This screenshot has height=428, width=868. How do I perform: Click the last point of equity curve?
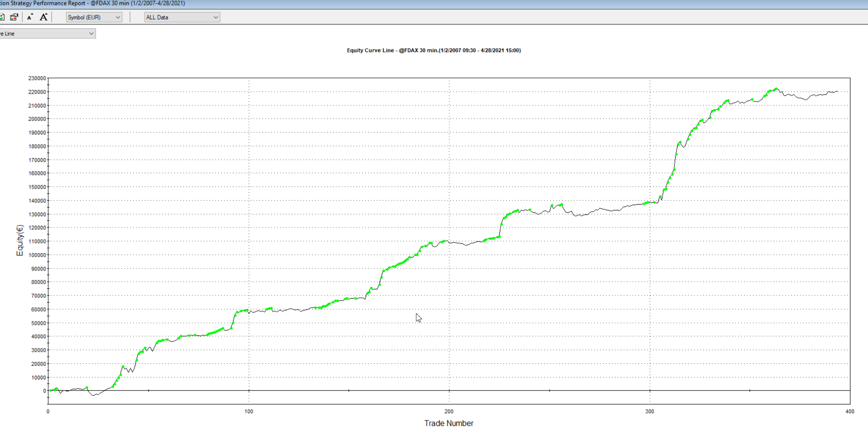pyautogui.click(x=837, y=92)
